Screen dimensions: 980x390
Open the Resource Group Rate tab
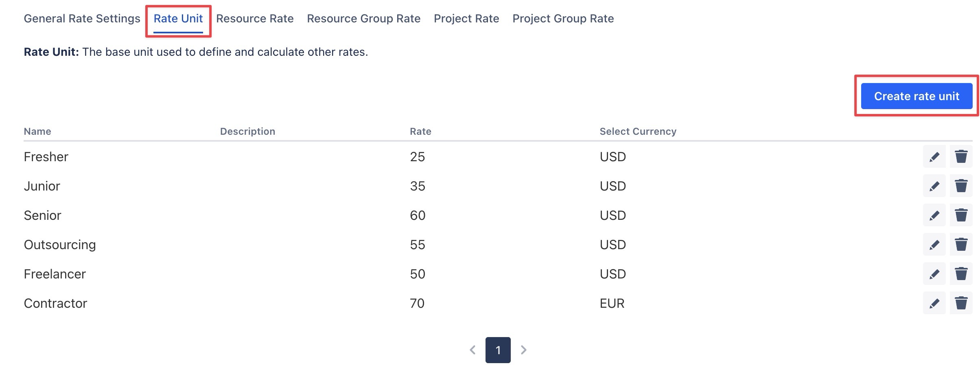[363, 19]
